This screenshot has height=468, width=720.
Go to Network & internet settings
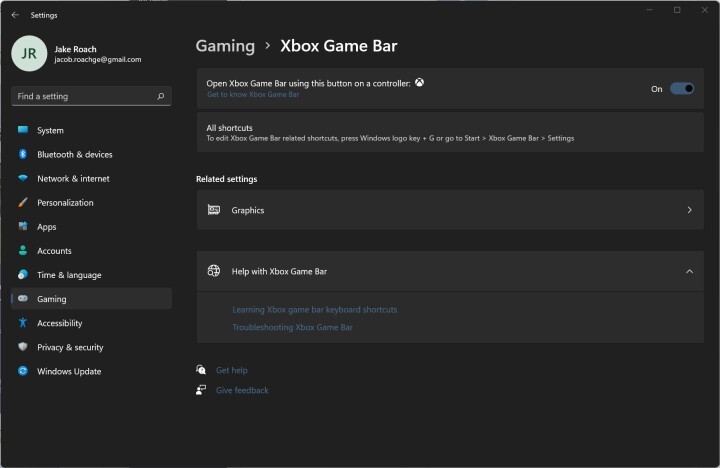[x=91, y=179]
